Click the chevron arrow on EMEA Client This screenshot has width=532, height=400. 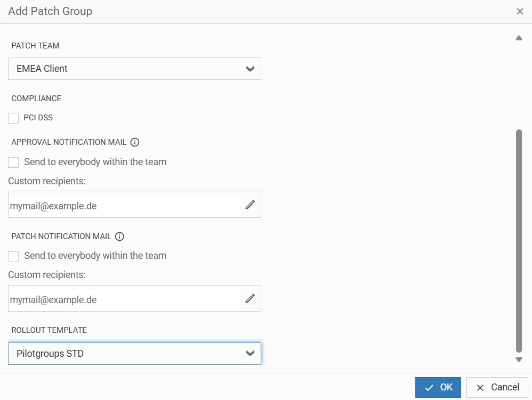(x=250, y=69)
